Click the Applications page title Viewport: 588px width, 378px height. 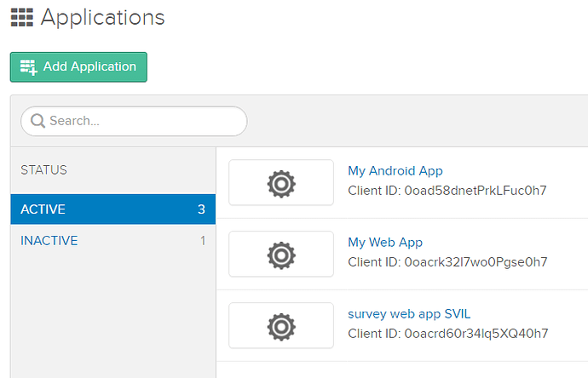(102, 17)
